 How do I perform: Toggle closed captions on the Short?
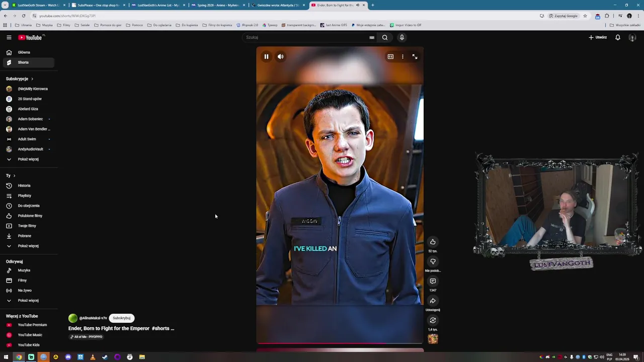tap(390, 57)
